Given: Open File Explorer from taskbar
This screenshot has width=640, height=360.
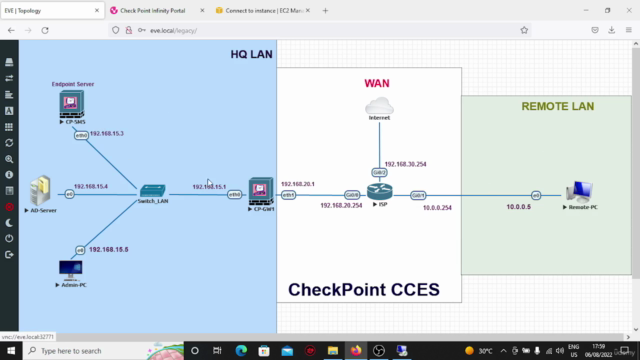Looking at the screenshot, I should click(x=333, y=351).
